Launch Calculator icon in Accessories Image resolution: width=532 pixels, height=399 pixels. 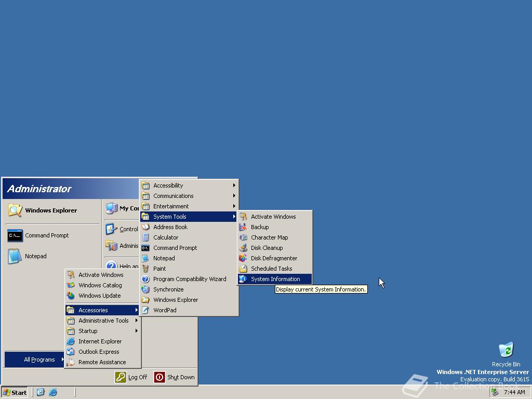pyautogui.click(x=145, y=237)
